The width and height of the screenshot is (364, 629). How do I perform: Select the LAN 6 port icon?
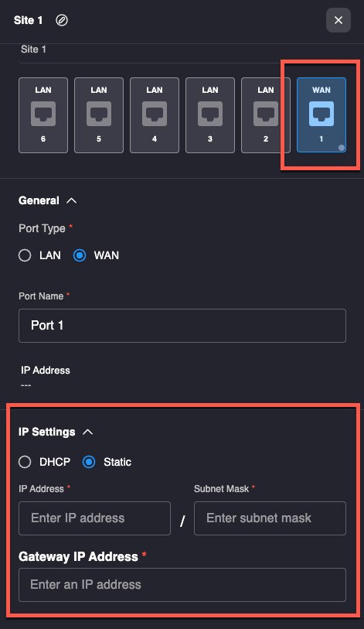coord(43,115)
